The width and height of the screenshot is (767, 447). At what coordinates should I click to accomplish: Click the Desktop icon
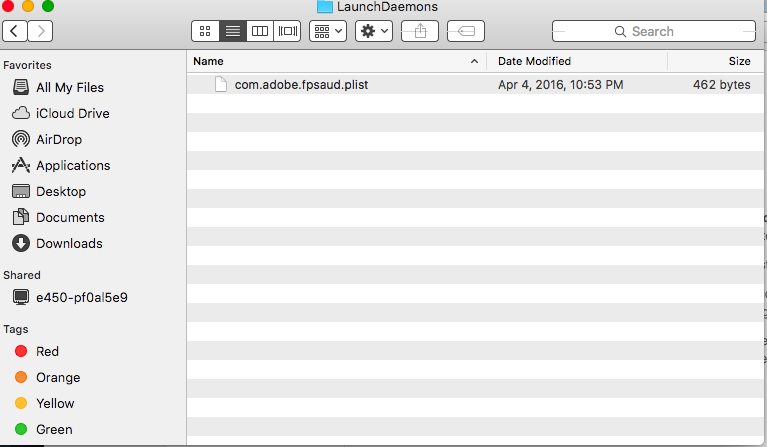click(x=21, y=191)
